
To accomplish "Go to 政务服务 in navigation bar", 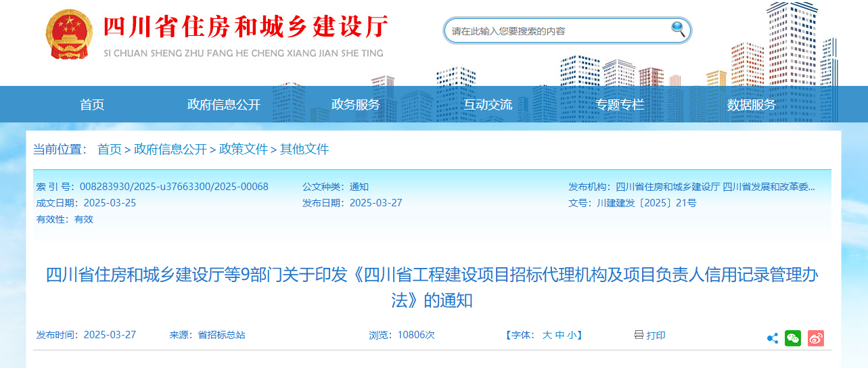I will point(356,105).
